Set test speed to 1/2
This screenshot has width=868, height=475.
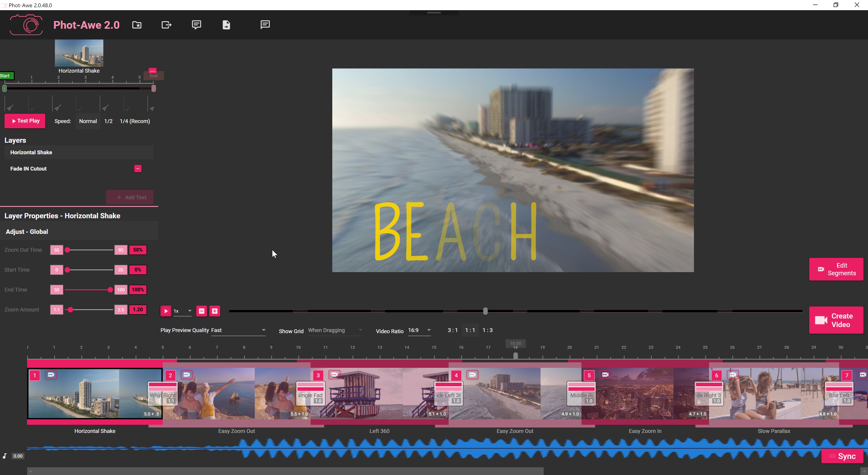coord(108,121)
